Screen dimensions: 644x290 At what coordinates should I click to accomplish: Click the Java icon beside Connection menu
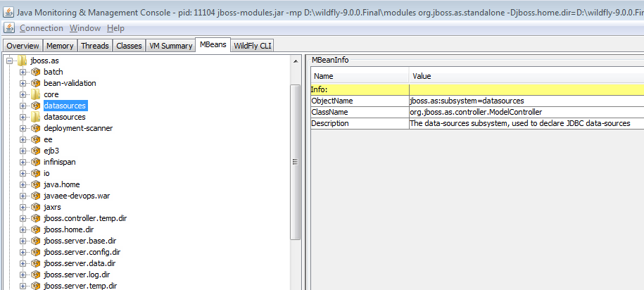point(9,28)
